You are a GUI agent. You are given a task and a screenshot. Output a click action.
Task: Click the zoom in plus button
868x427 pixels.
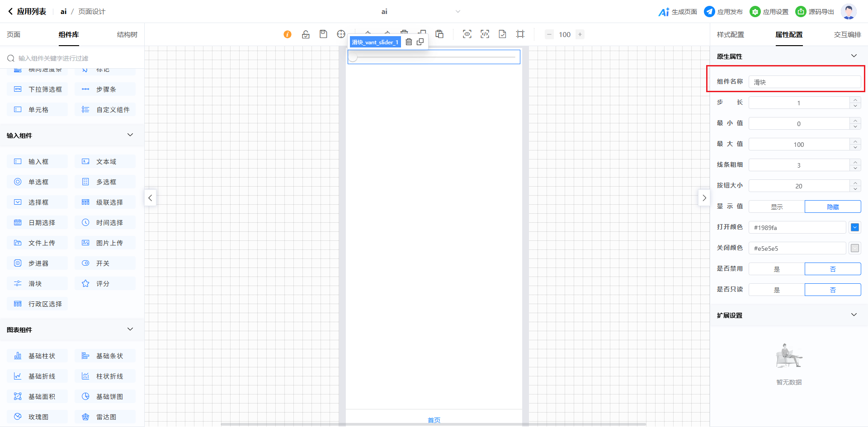point(580,34)
